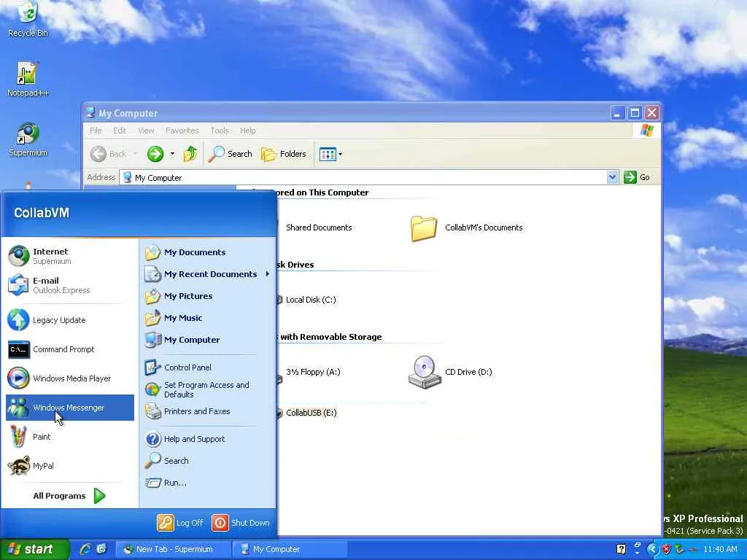The image size is (747, 560).
Task: Click the Go button beside address bar
Action: pyautogui.click(x=638, y=177)
